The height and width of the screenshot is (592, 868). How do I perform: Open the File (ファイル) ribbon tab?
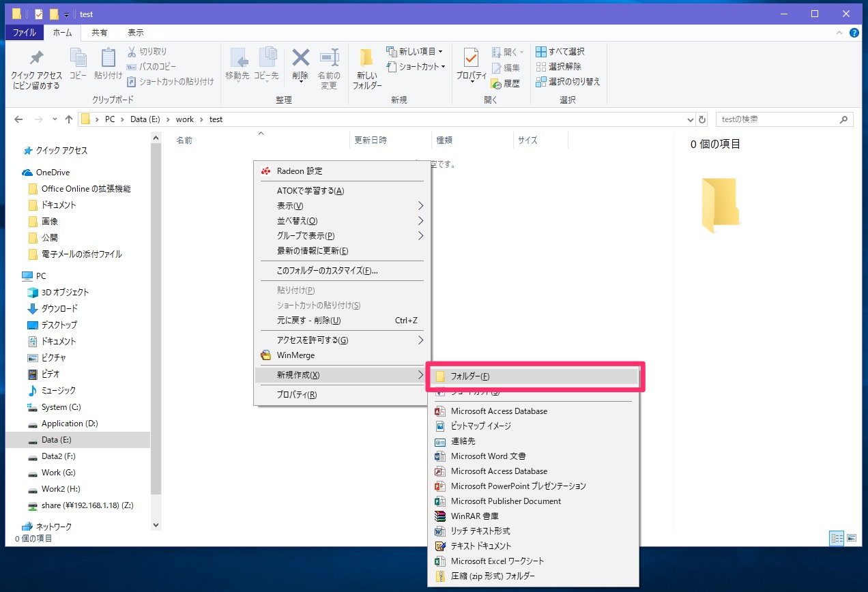click(25, 32)
